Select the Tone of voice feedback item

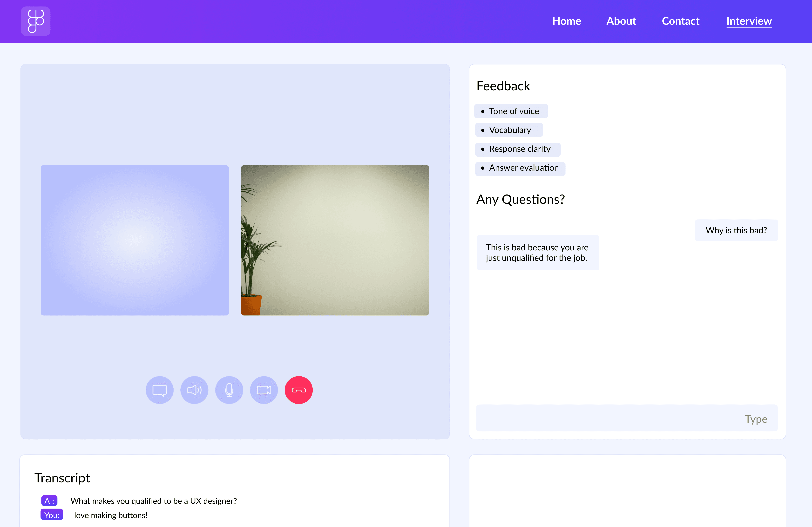click(511, 111)
